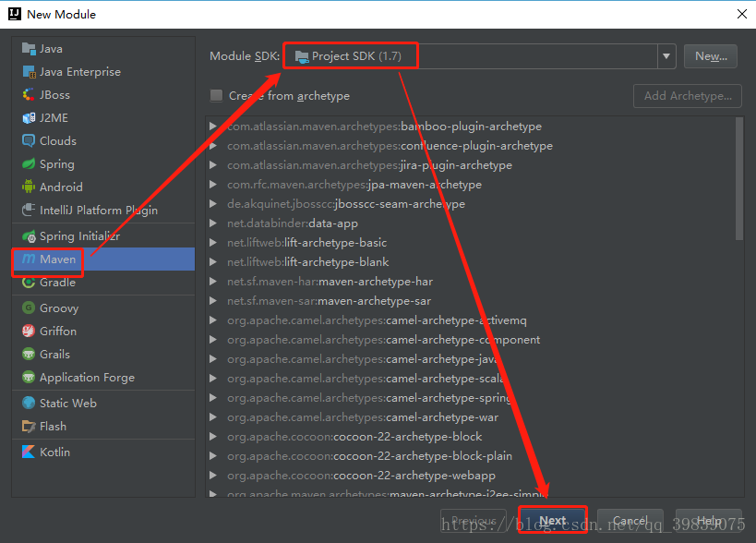
Task: Click the archetype list vertical scrollbar
Action: pyautogui.click(x=739, y=178)
